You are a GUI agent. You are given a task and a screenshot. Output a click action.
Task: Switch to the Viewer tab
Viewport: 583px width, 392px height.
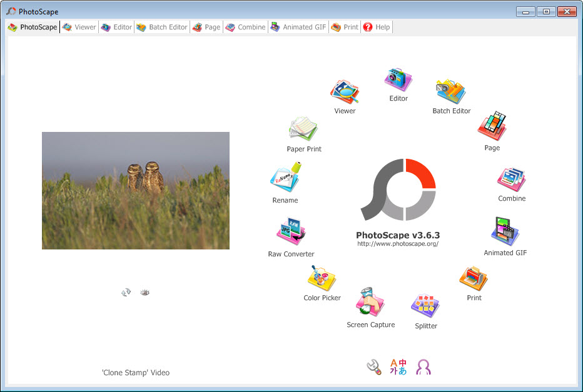click(x=79, y=27)
